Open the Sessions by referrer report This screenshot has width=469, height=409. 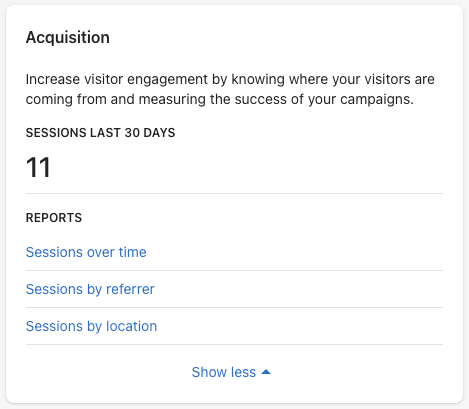coord(90,289)
